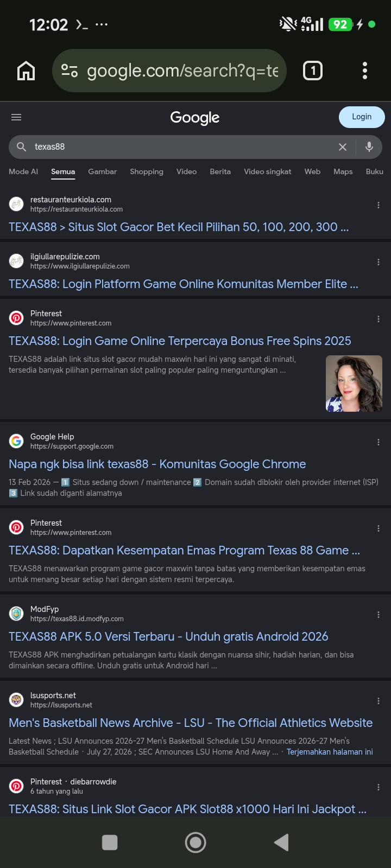Open site settings icon in address bar
The width and height of the screenshot is (391, 868).
point(70,71)
